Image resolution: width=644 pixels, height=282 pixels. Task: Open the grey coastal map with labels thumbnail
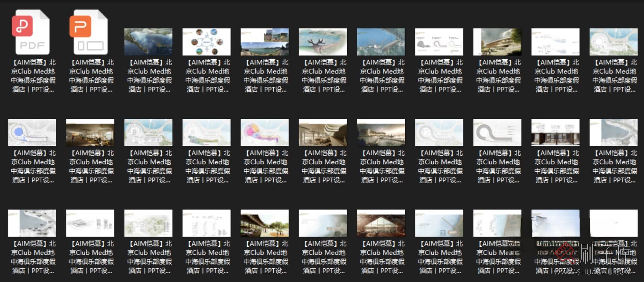click(x=32, y=223)
